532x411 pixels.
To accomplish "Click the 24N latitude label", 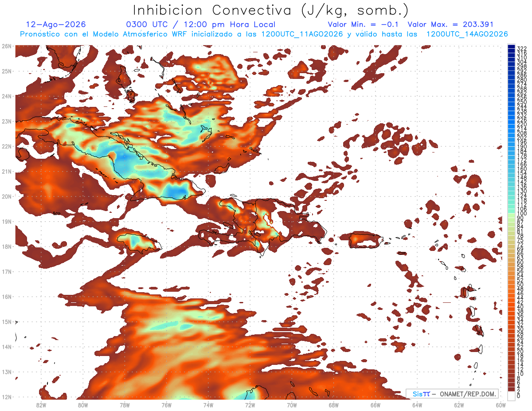I will pyautogui.click(x=7, y=96).
